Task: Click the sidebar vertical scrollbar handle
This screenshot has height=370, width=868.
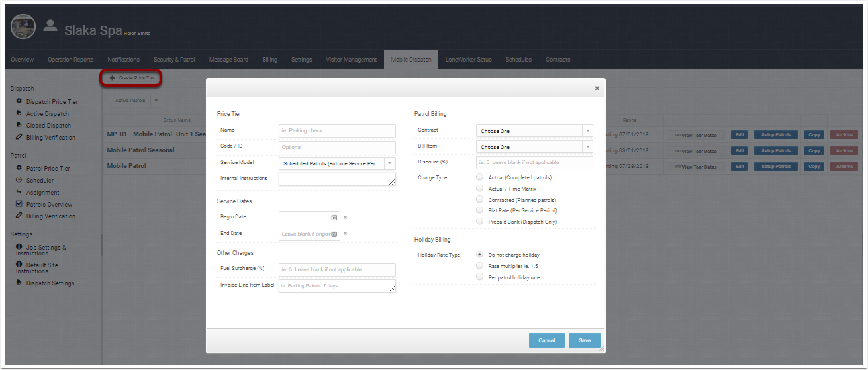Action: pos(101,245)
